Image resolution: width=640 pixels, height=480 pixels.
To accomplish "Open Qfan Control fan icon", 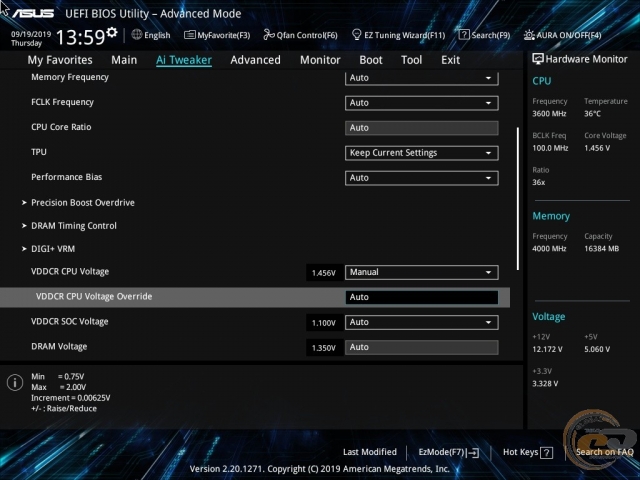I will pos(269,35).
